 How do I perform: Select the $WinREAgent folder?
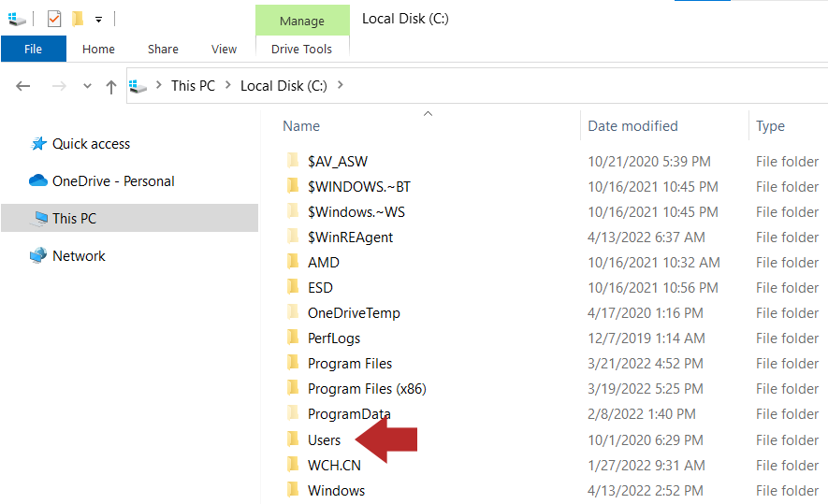click(350, 238)
